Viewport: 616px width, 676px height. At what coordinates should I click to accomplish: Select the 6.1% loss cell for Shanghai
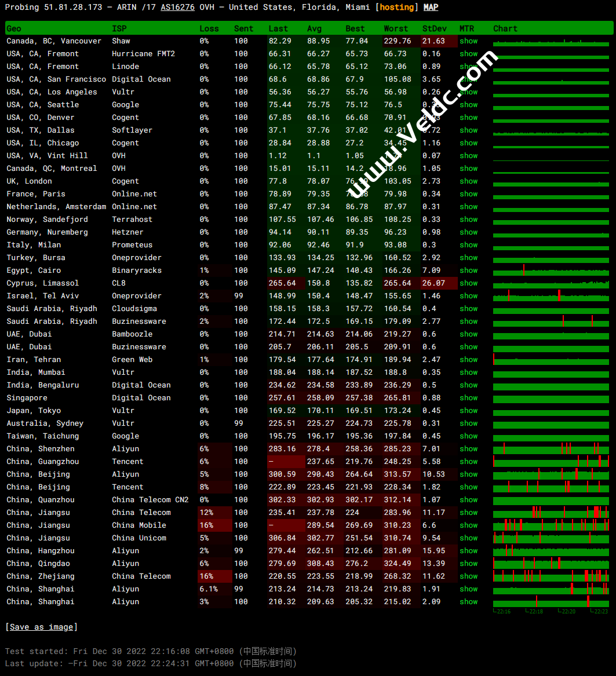coord(214,589)
